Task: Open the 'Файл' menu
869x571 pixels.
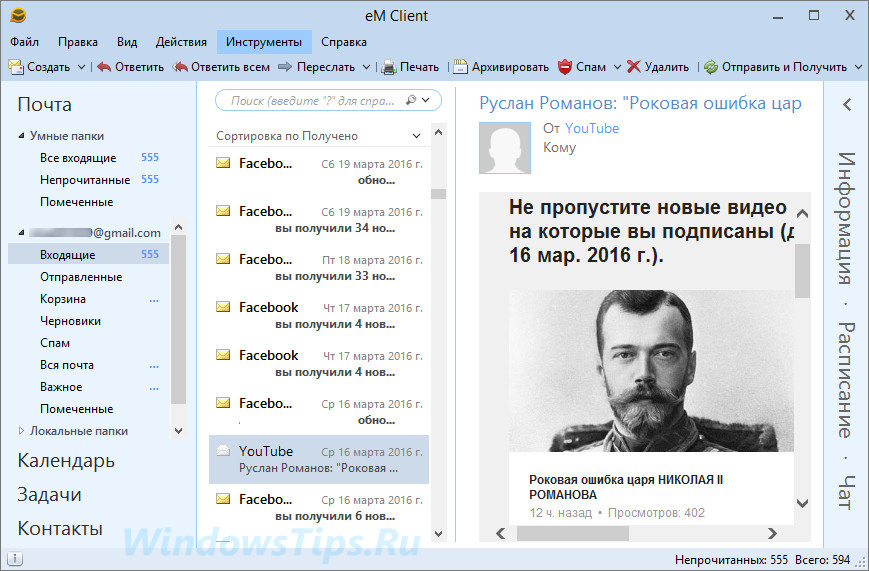Action: [x=24, y=42]
